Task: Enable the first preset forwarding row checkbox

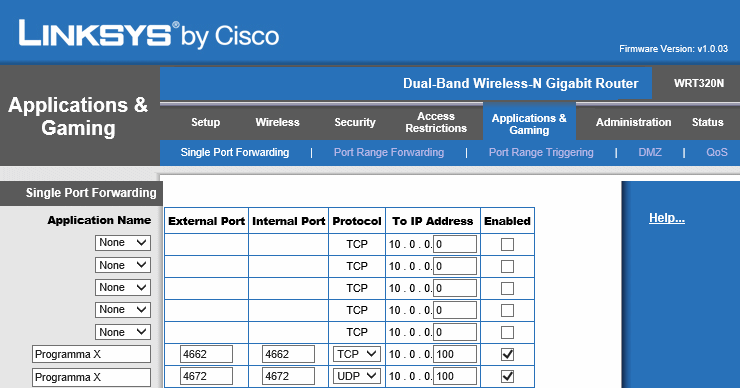Action: 507,245
